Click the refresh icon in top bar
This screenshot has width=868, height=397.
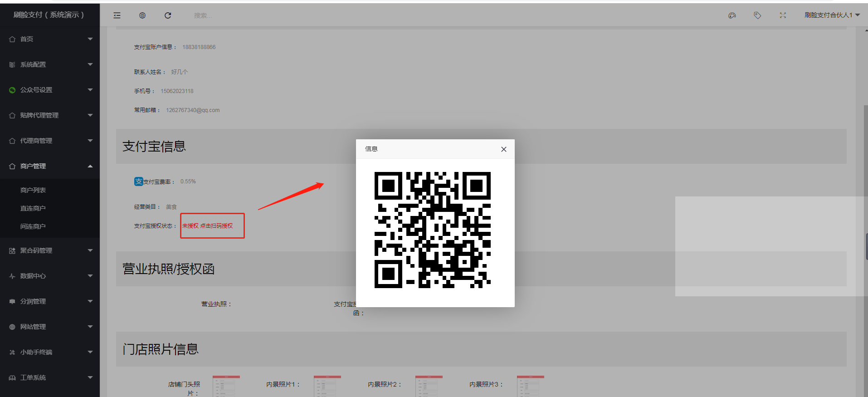click(168, 15)
